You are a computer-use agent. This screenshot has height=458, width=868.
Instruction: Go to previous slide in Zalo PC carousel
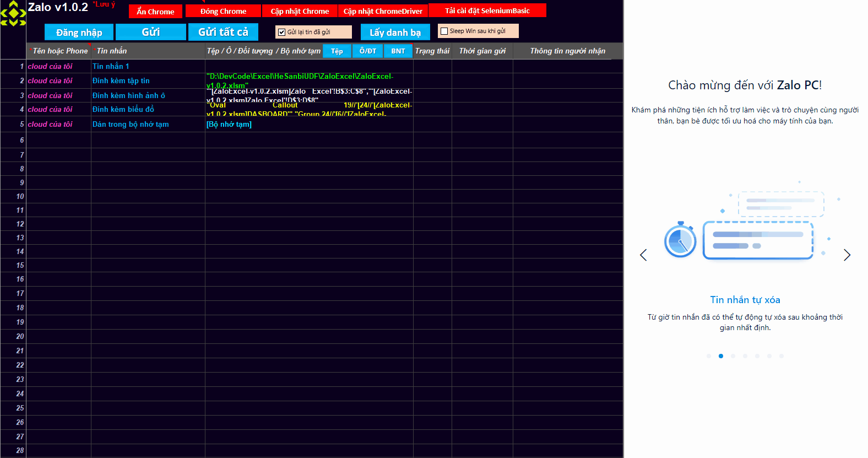643,255
